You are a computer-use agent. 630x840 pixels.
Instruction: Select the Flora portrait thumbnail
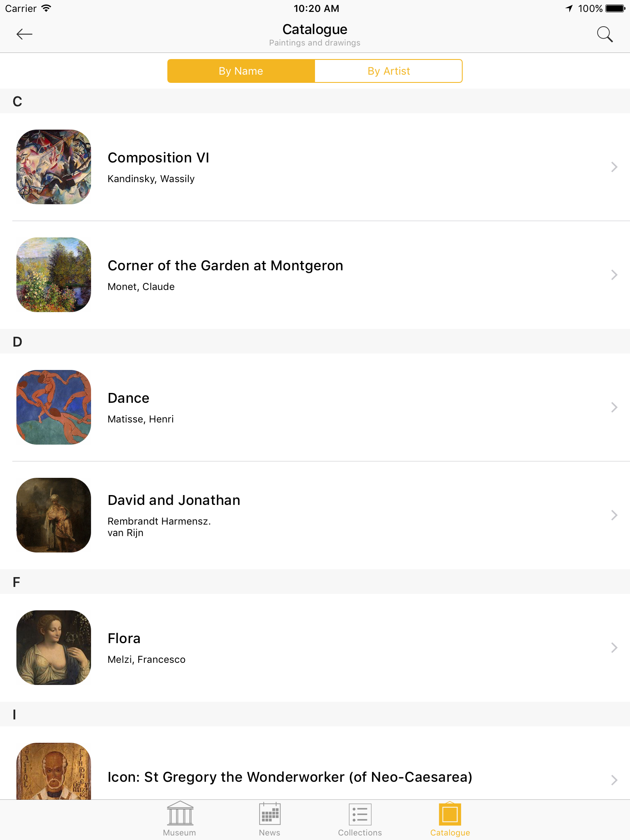[x=54, y=648]
